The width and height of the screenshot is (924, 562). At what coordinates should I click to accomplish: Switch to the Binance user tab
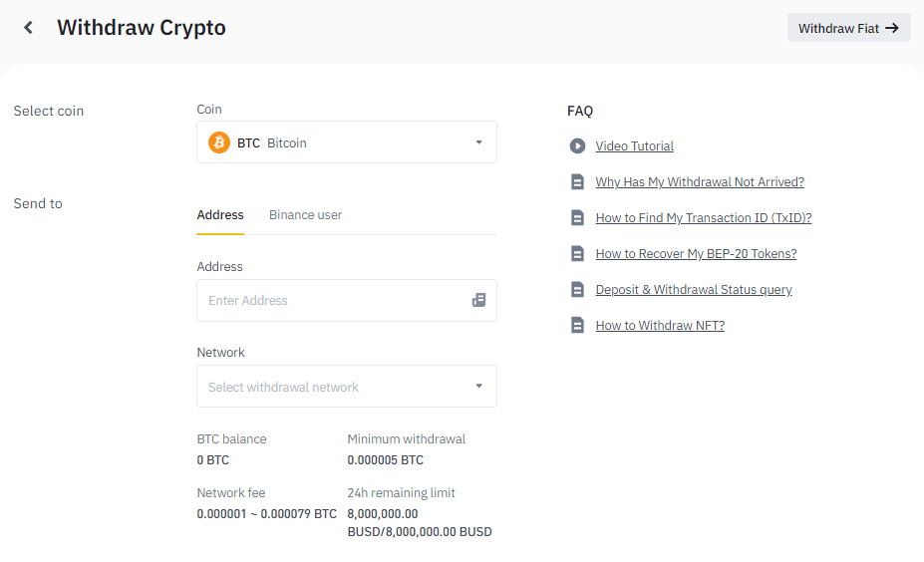pyautogui.click(x=305, y=215)
